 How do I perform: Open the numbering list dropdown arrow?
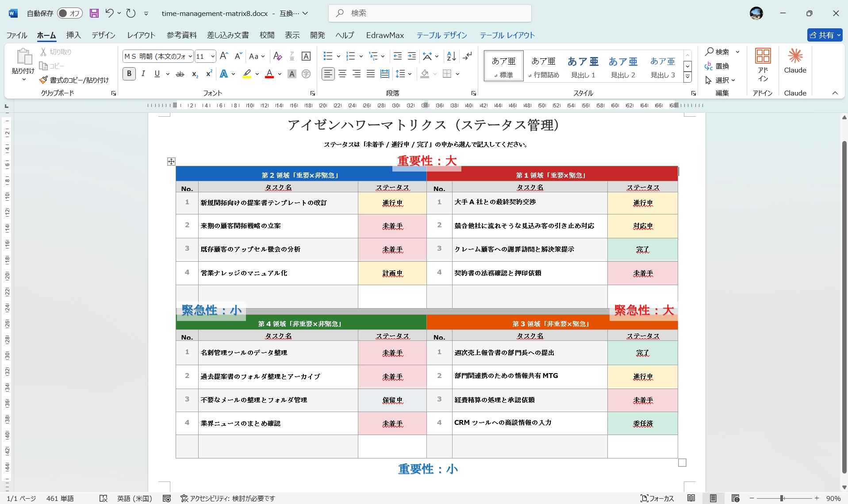point(361,56)
